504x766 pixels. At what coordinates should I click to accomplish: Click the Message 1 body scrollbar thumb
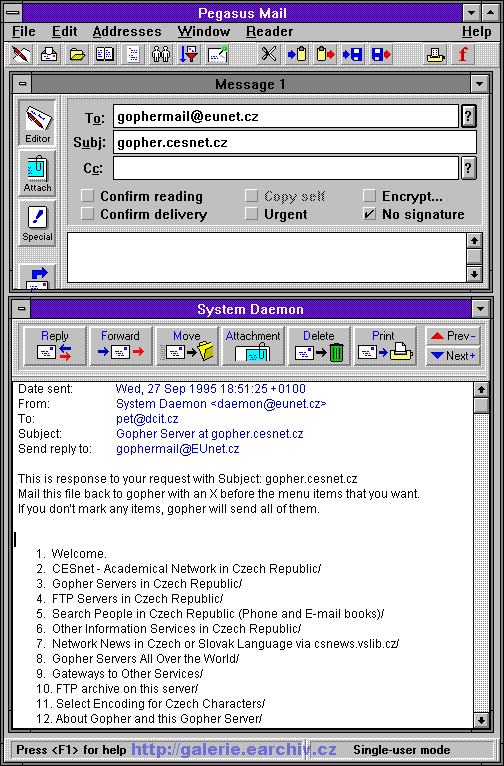tap(474, 257)
